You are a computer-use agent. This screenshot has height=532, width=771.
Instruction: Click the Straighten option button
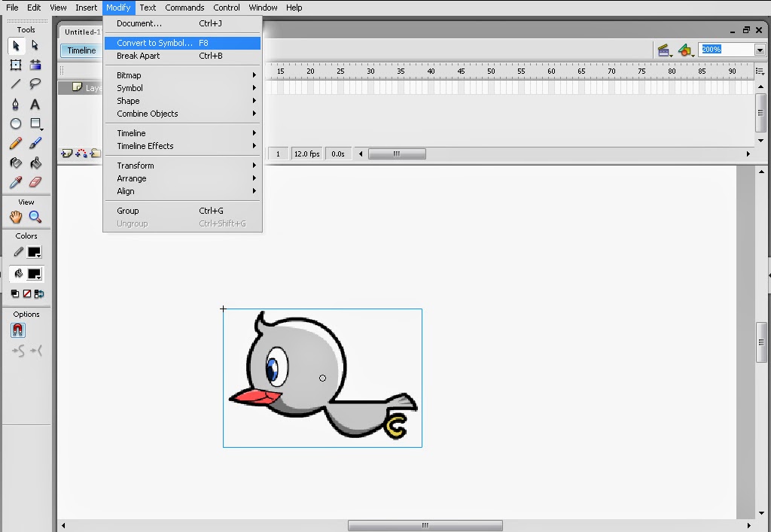[x=36, y=351]
